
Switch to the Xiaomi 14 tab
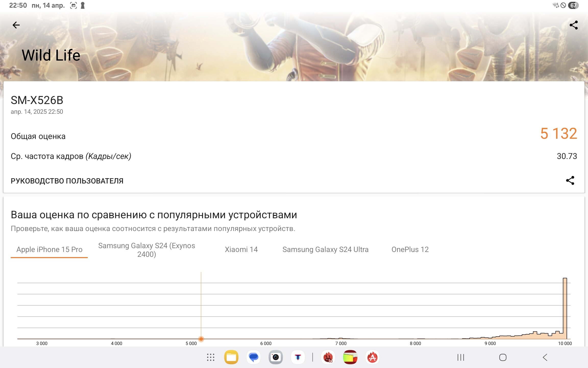(x=241, y=249)
